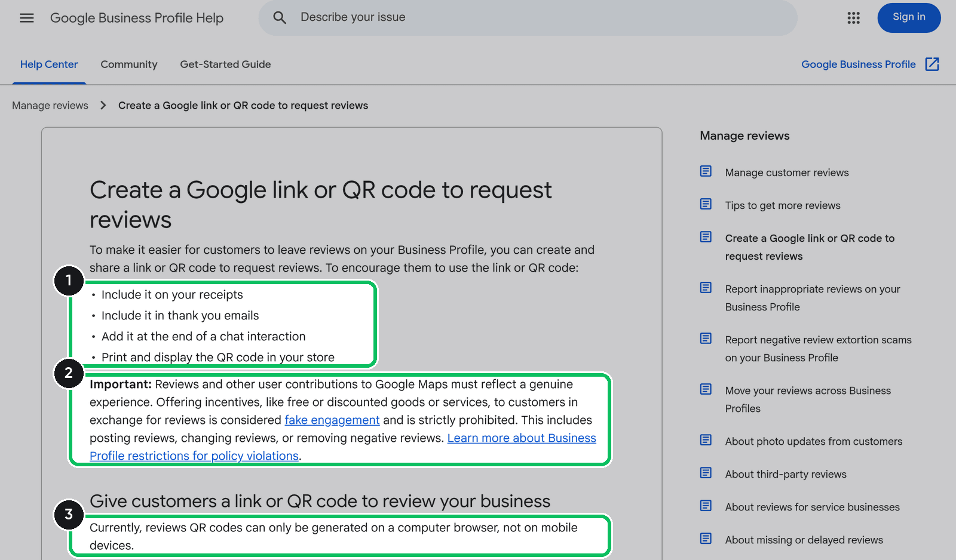Click the Google Business Profile Help title
This screenshot has height=560, width=956.
137,18
